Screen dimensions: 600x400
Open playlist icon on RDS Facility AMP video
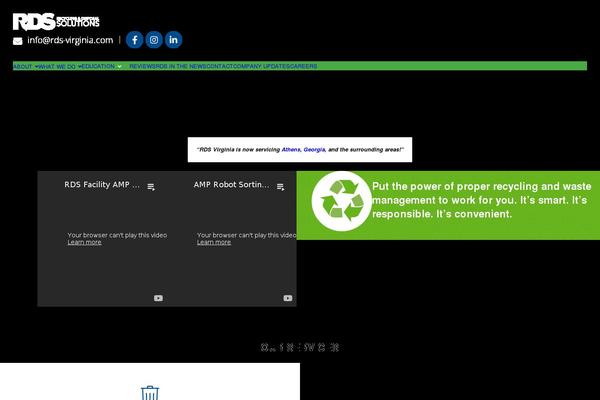point(151,187)
